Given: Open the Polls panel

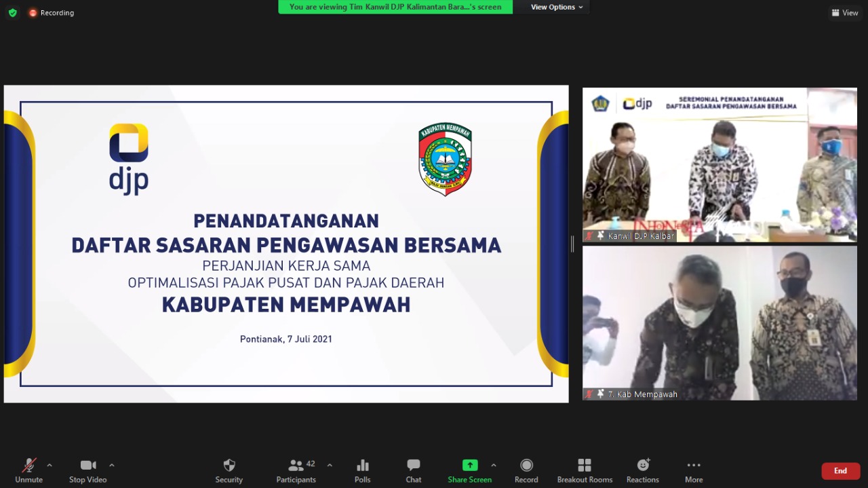Looking at the screenshot, I should click(x=363, y=470).
